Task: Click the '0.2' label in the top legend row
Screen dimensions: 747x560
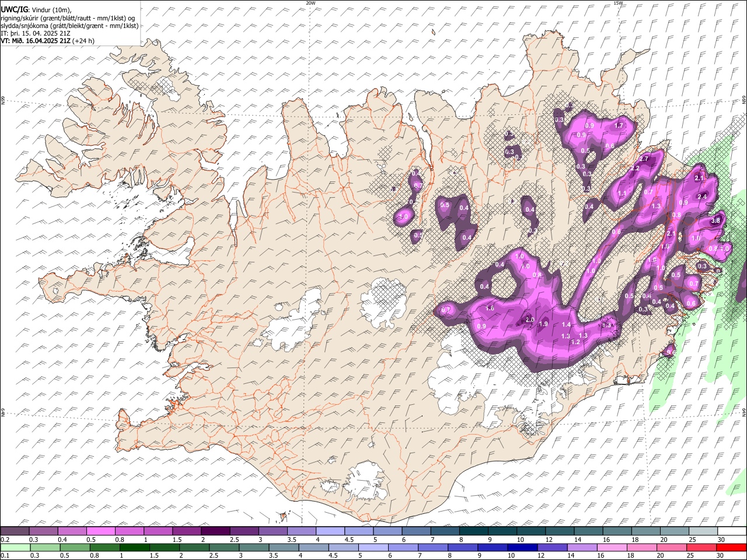Action: coord(5,540)
